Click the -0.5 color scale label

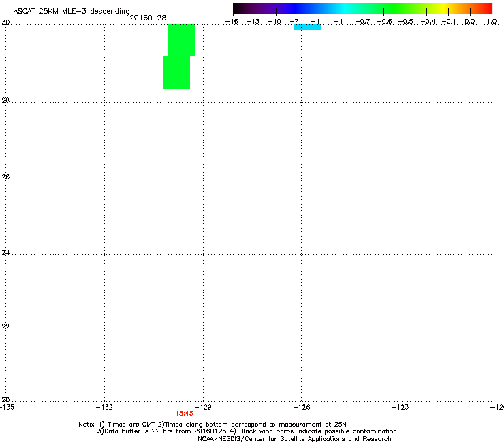pos(405,22)
